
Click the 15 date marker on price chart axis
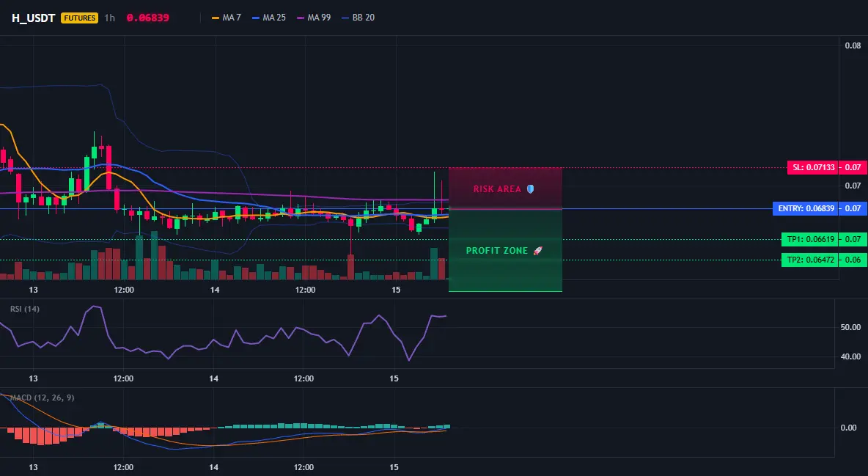click(396, 290)
